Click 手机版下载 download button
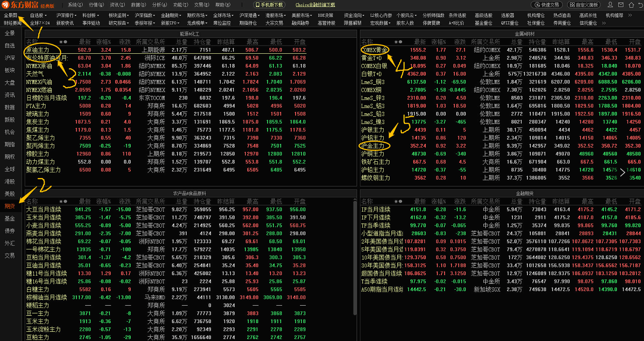 [269, 5]
